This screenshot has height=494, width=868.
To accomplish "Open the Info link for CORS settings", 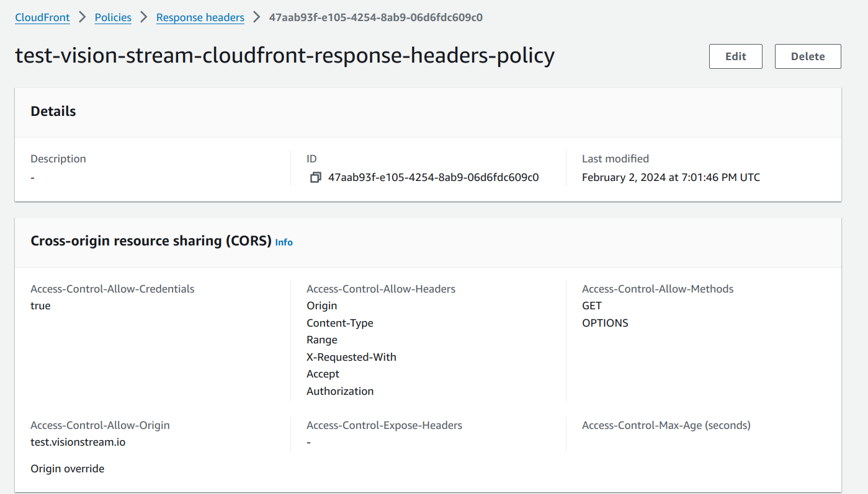I will (284, 242).
